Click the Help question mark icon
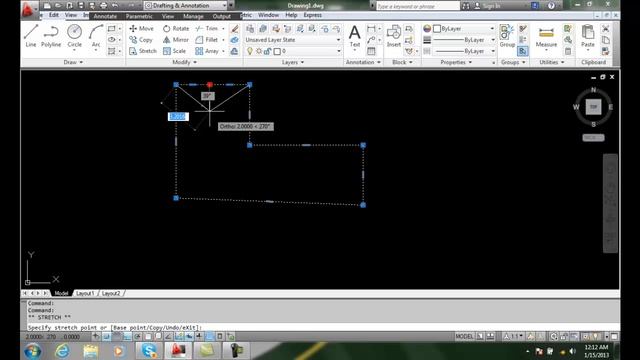Screen dimensions: 640x360 [551, 6]
